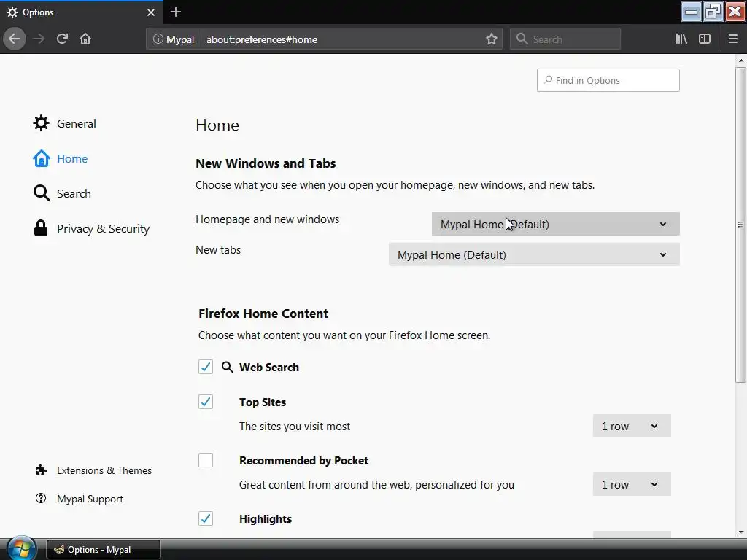Image resolution: width=747 pixels, height=560 pixels.
Task: Minimize the browser window
Action: point(692,12)
